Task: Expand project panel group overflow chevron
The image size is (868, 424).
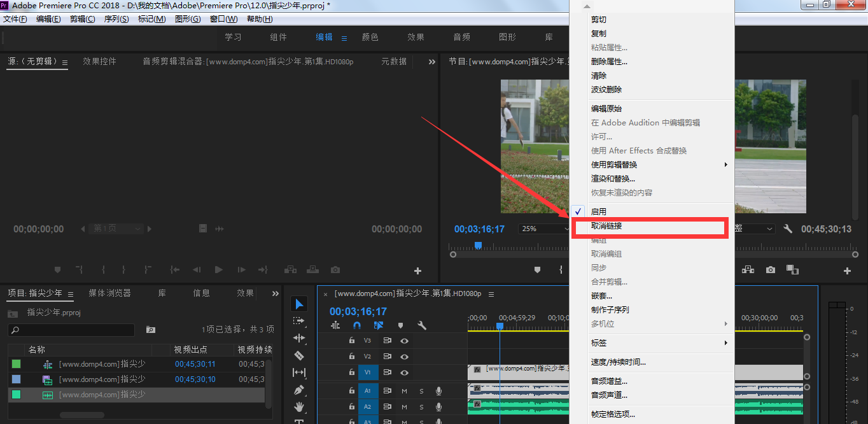Action: [276, 293]
